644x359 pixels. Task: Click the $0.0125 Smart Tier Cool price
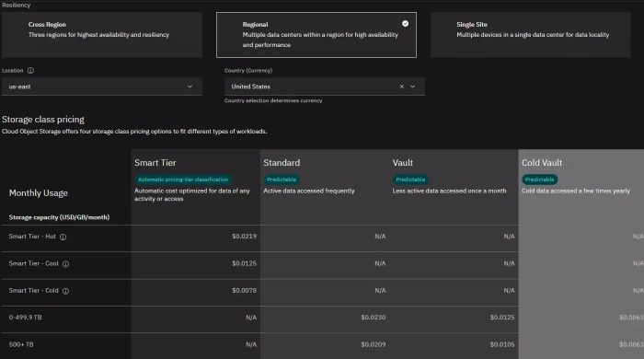click(x=244, y=263)
